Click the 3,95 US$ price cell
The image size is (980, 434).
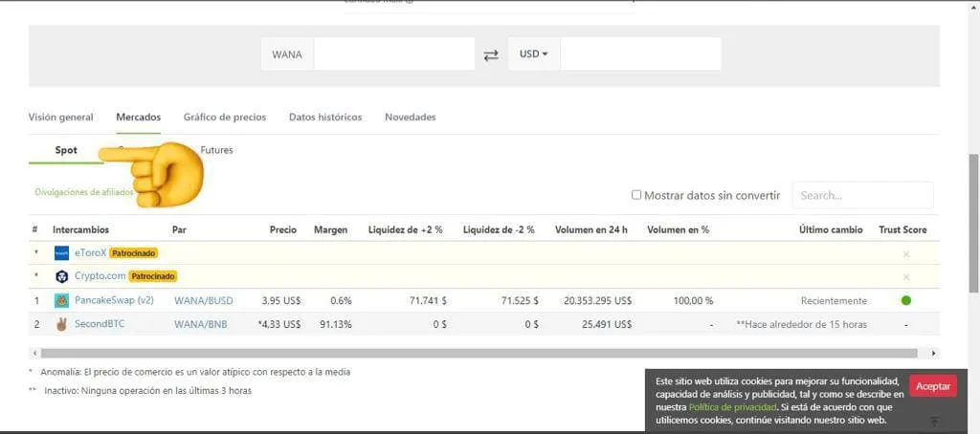tap(281, 300)
